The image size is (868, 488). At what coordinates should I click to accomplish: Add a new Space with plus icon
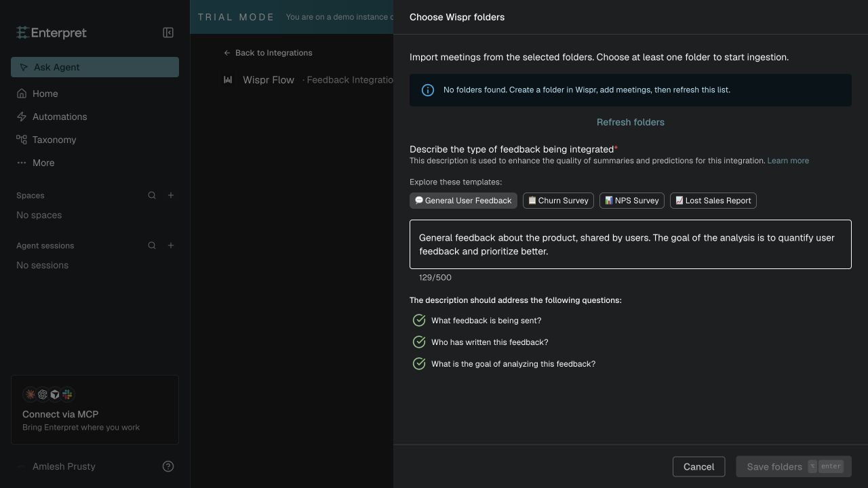171,195
